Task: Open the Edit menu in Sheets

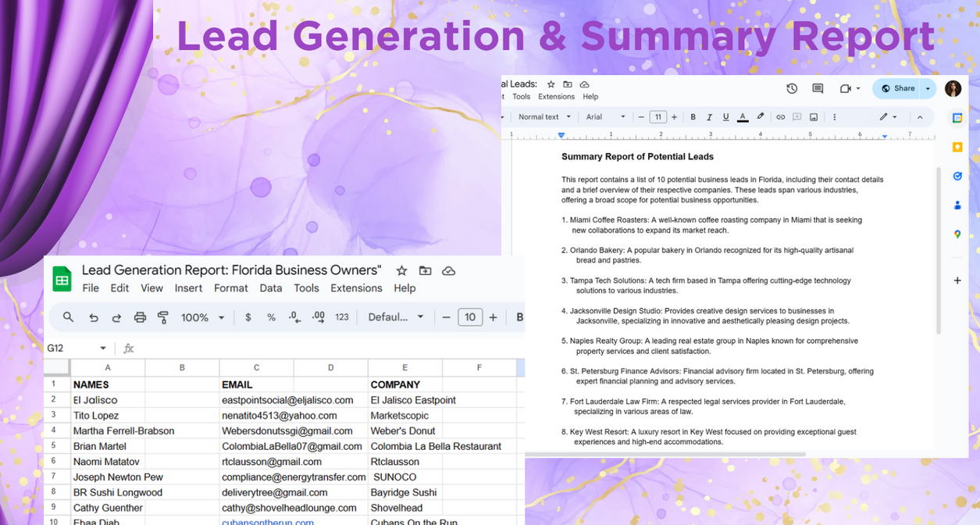Action: click(x=119, y=288)
